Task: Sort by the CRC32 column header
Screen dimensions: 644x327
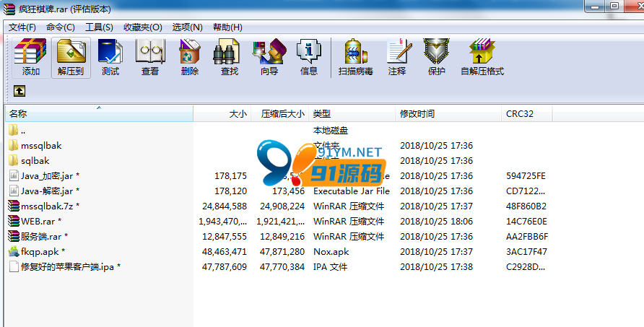Action: click(527, 114)
